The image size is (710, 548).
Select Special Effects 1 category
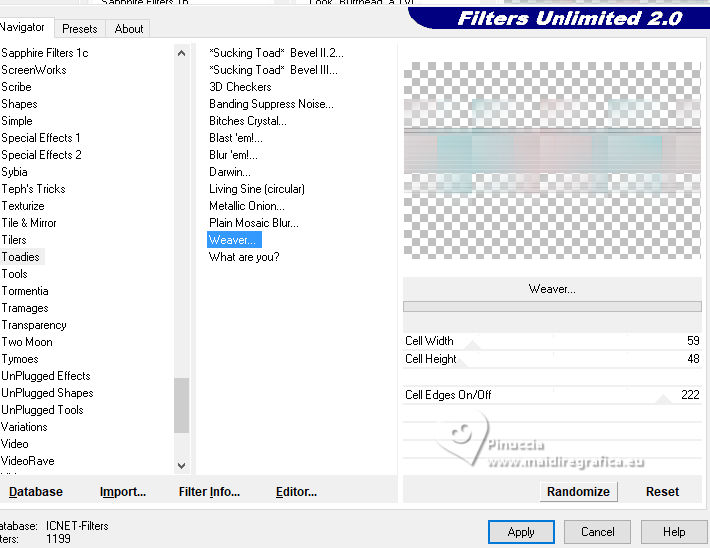41,138
